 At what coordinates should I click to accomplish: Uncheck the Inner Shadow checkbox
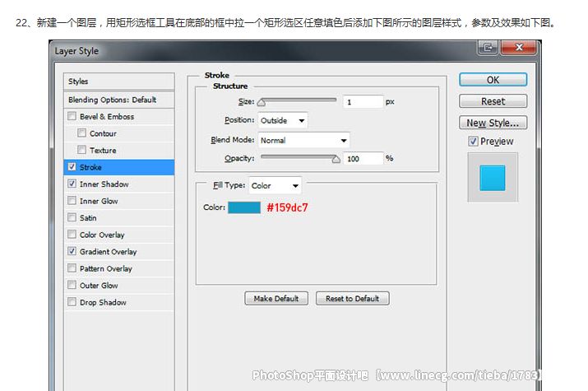click(72, 184)
